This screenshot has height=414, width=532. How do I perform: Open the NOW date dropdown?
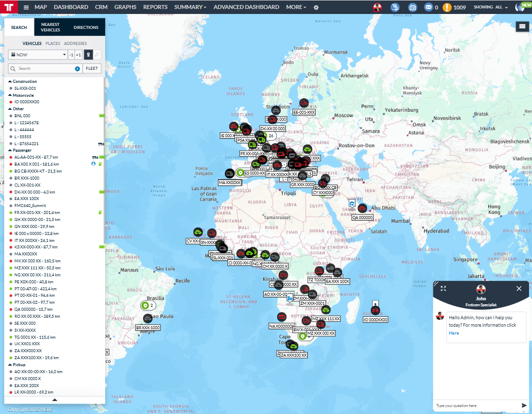pyautogui.click(x=37, y=55)
